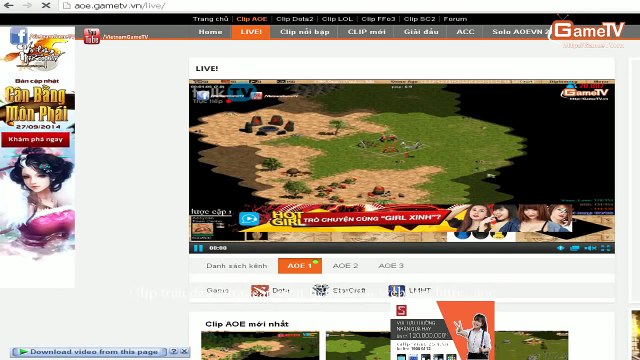Select the StarCraft channel link
The width and height of the screenshot is (640, 360).
pos(349,291)
